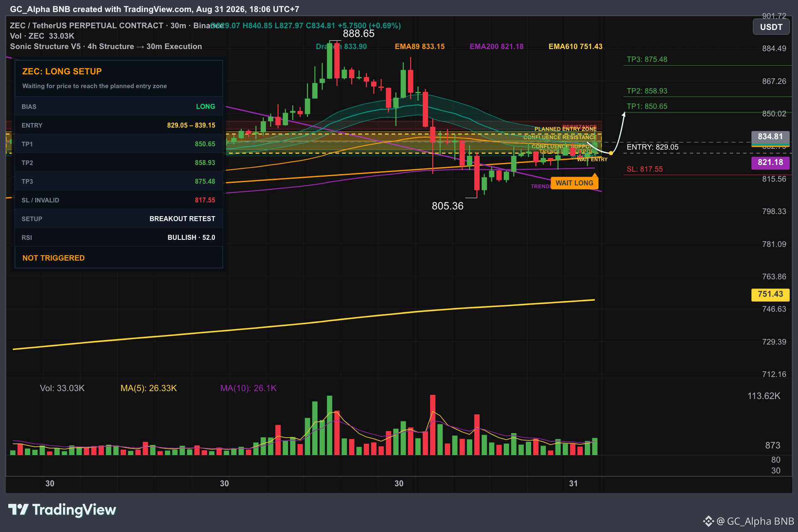Click the 798.33 price axis label
Image resolution: width=798 pixels, height=532 pixels.
(774, 212)
